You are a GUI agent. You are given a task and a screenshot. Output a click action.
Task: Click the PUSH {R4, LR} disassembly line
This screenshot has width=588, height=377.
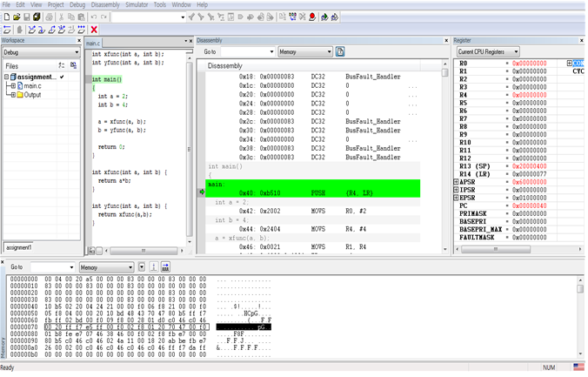[x=313, y=193]
